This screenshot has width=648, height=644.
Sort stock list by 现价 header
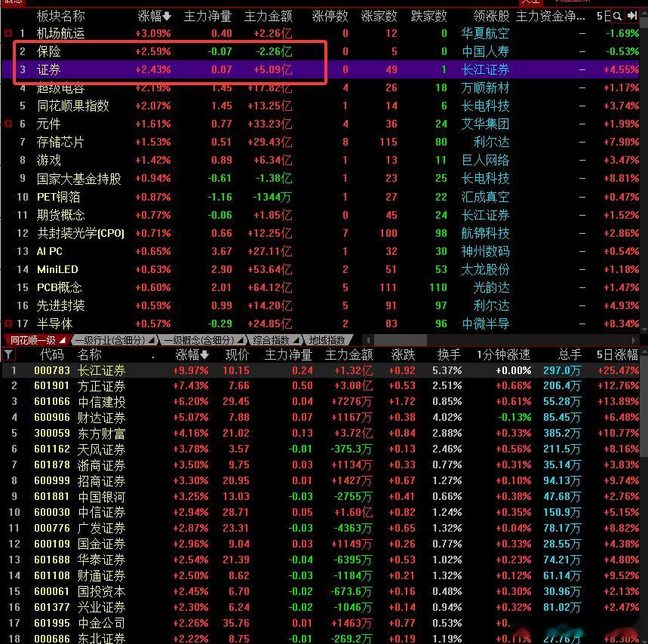tap(237, 354)
